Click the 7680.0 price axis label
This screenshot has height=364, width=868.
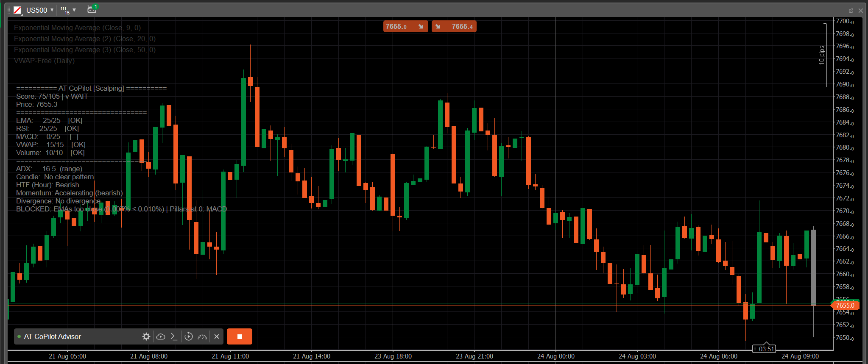point(845,147)
